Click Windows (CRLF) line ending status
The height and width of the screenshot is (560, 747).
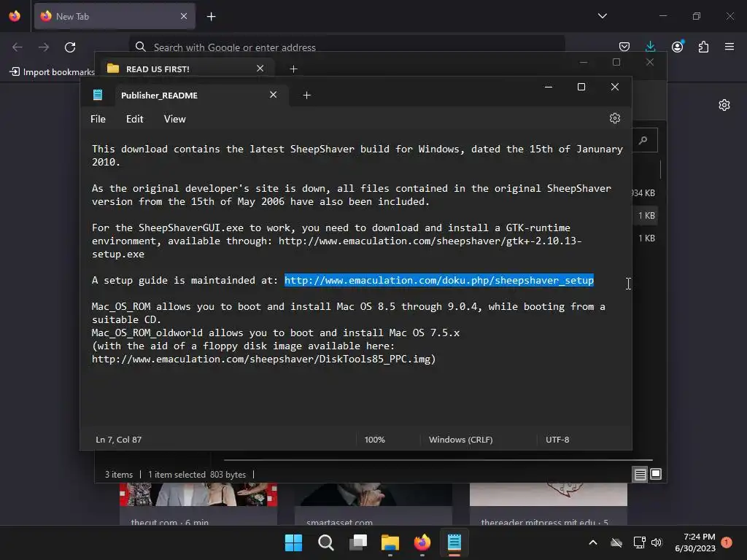tap(460, 440)
